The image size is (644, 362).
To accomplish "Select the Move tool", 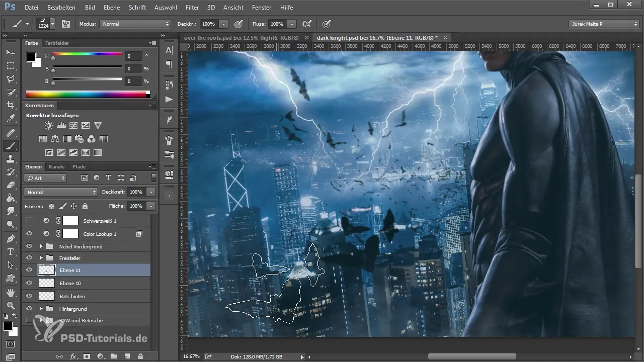I will point(11,52).
